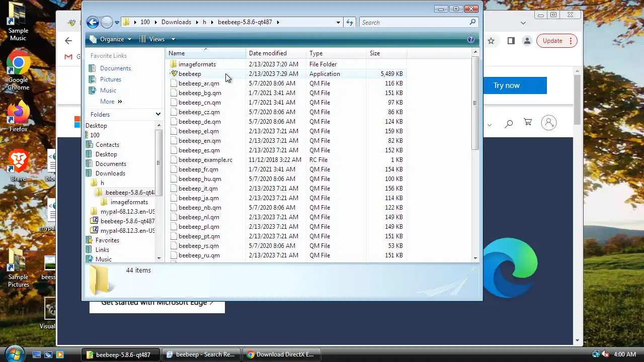644x362 pixels.
Task: Open Sample Music desktop shortcut
Action: (18, 22)
